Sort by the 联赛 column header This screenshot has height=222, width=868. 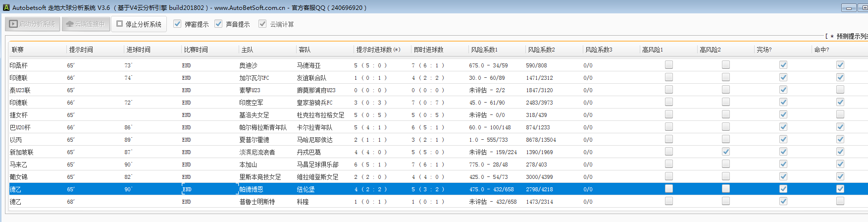click(x=18, y=50)
